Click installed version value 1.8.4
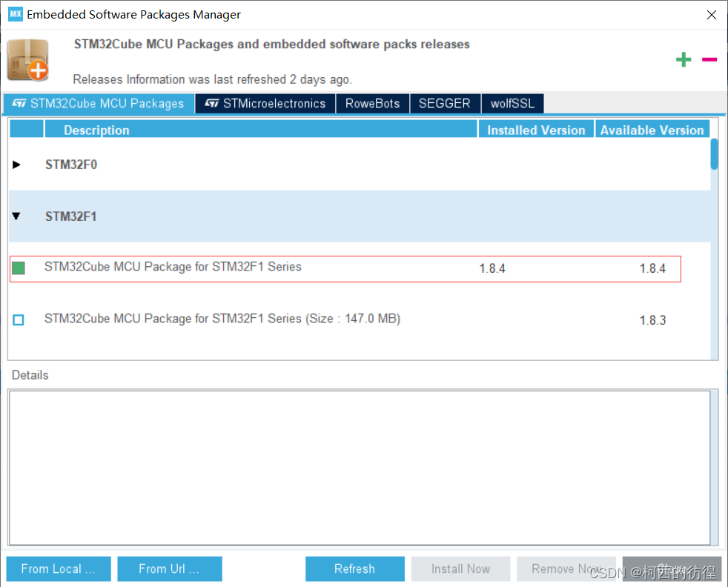The width and height of the screenshot is (728, 587). click(x=492, y=269)
